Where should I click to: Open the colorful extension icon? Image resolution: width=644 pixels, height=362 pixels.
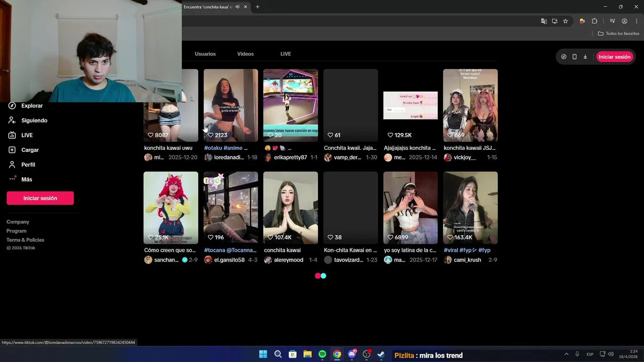[x=582, y=21]
